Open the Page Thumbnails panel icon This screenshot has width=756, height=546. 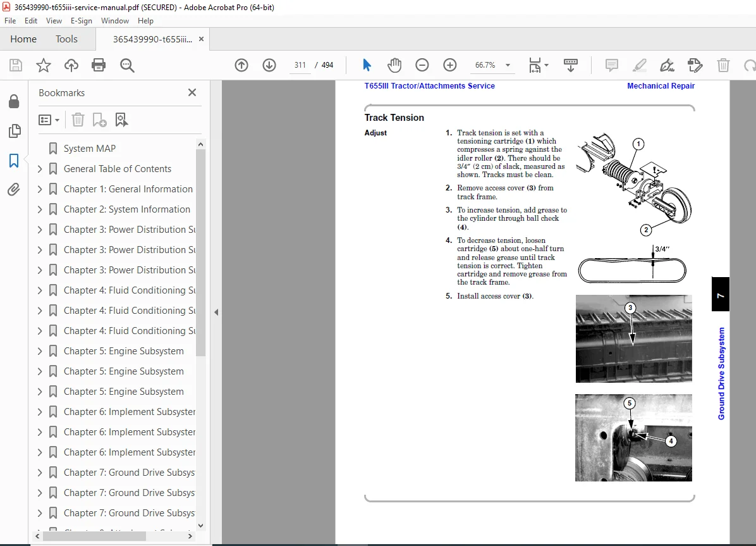point(15,131)
